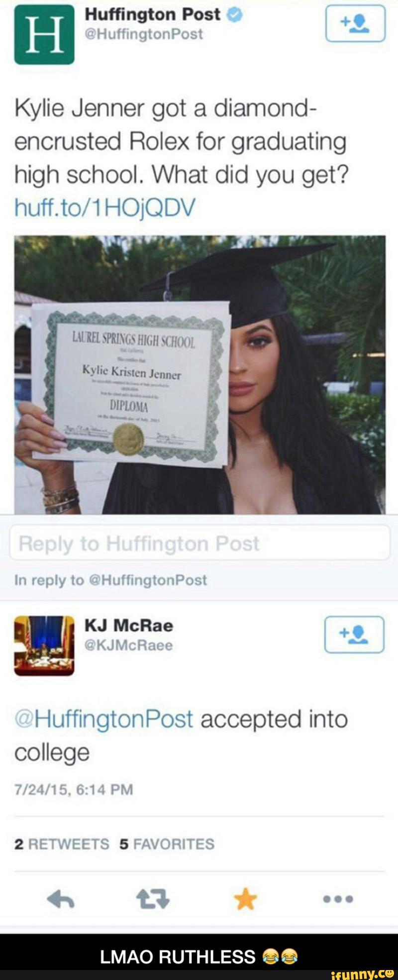398x980 pixels.
Task: Follow KJ McRae with add-user button
Action: pos(354,634)
